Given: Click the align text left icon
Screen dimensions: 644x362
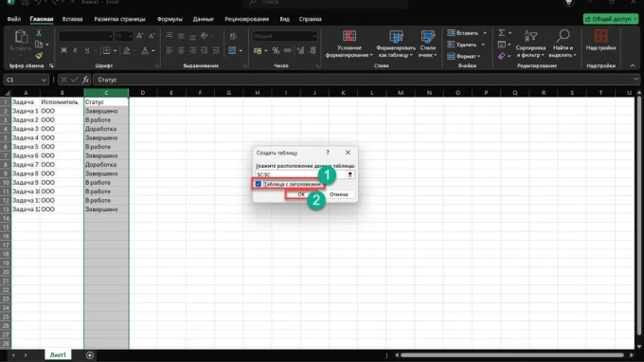Looking at the screenshot, I should coord(170,50).
